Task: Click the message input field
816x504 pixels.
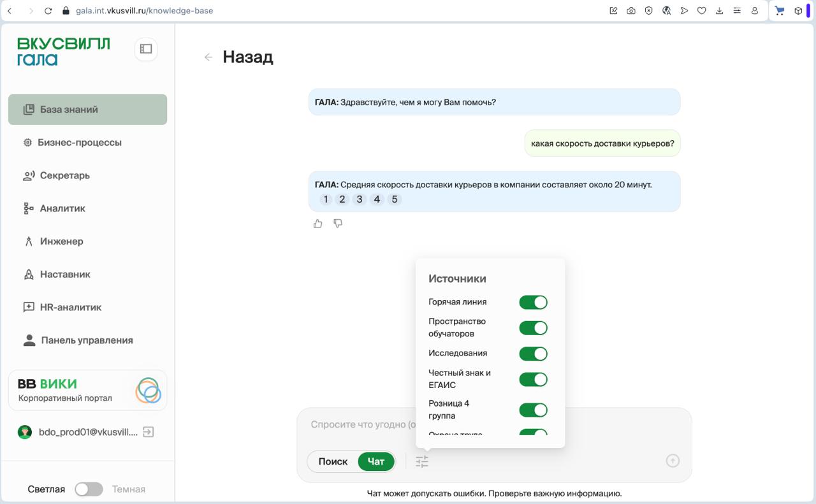Action: 357,425
